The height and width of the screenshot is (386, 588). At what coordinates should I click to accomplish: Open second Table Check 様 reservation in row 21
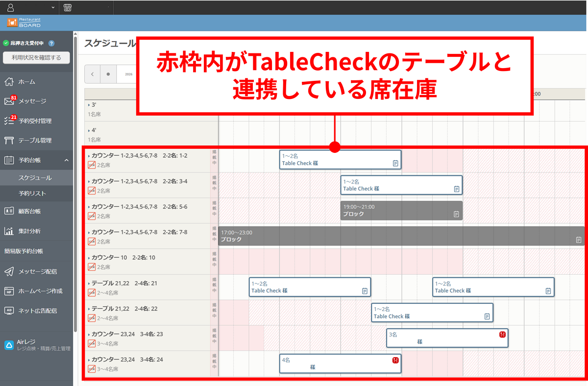[493, 287]
